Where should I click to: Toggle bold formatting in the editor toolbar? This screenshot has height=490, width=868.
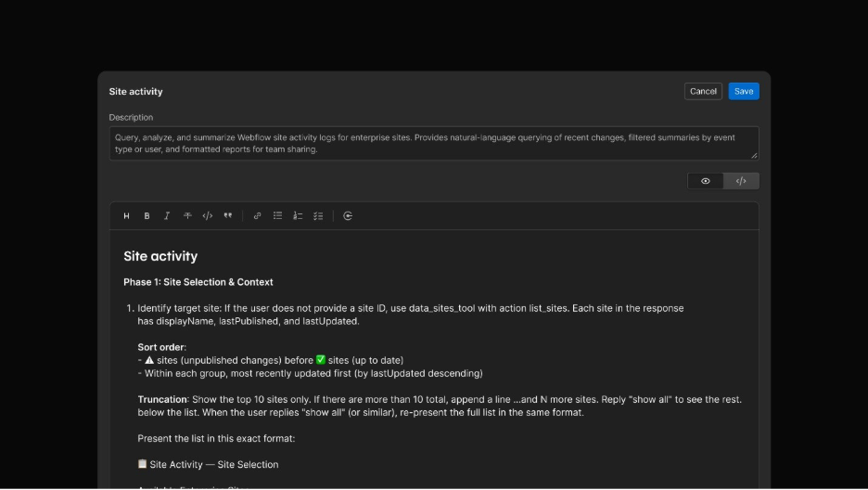coord(147,216)
